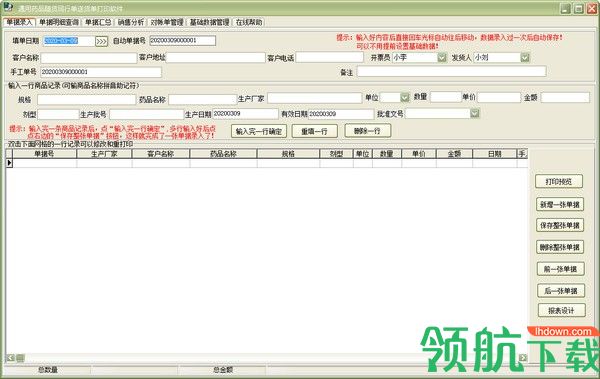Click the 药品名称 input field
Screen dimensions: 600x379
(x=202, y=100)
